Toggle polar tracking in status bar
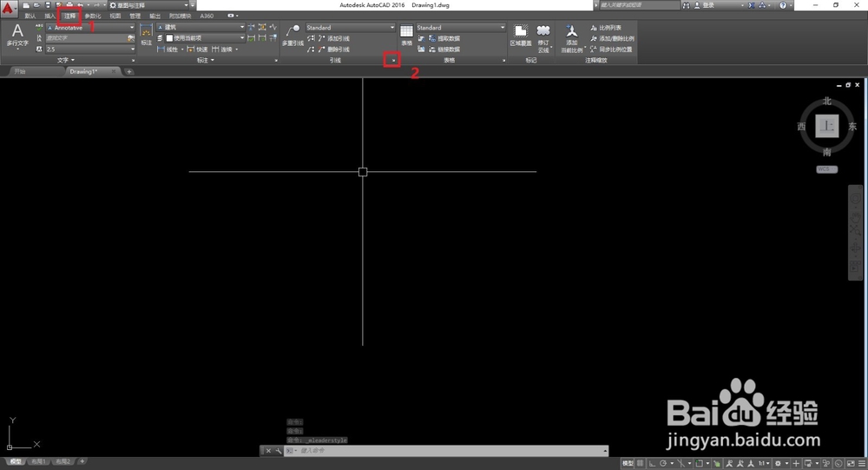Image resolution: width=868 pixels, height=470 pixels. [x=662, y=463]
